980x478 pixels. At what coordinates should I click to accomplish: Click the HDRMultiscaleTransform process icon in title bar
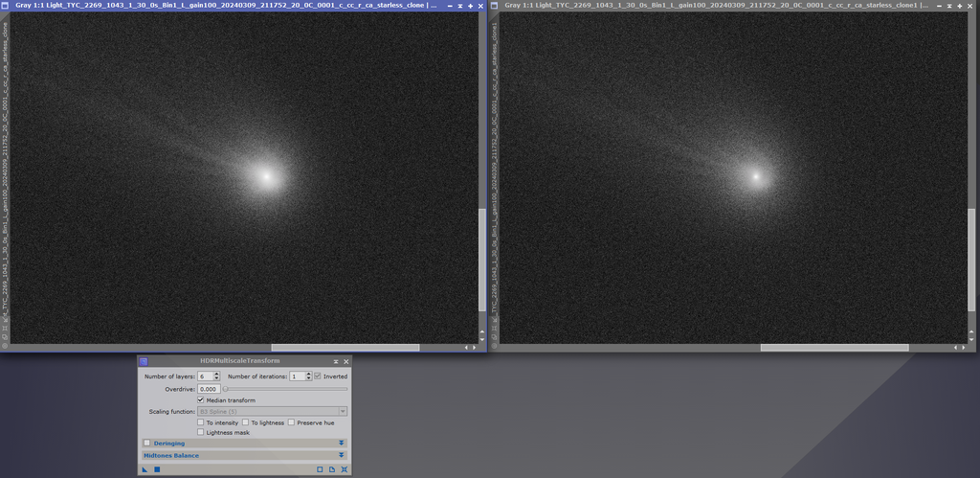pyautogui.click(x=144, y=361)
